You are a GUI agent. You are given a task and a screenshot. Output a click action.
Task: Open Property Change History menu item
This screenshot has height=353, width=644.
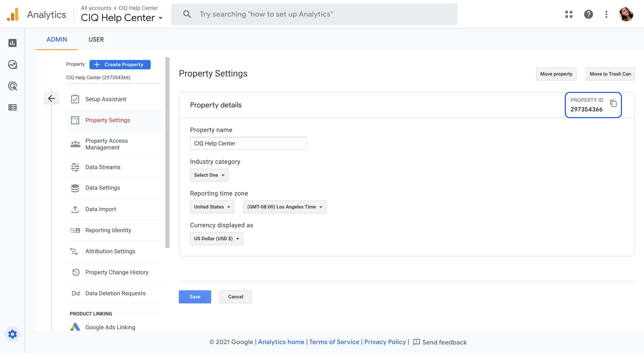pos(115,272)
